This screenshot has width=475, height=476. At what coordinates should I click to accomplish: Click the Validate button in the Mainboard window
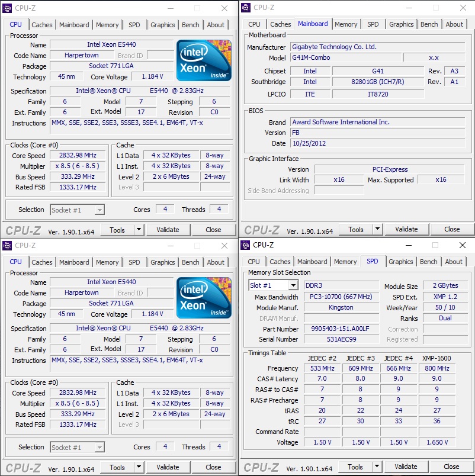(x=407, y=229)
